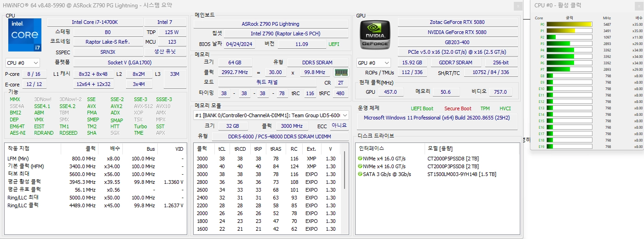
Task: Click the P-core count 8 / 16
Action: click(34, 74)
